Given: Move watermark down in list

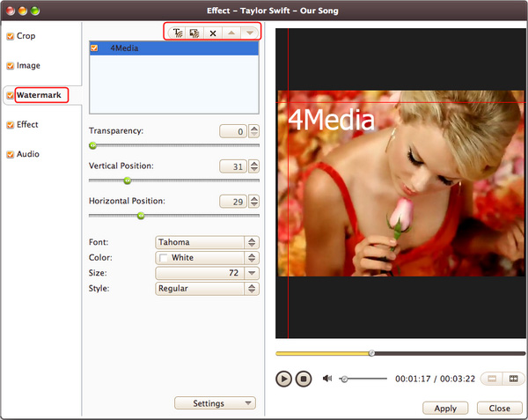Looking at the screenshot, I should click(x=249, y=32).
